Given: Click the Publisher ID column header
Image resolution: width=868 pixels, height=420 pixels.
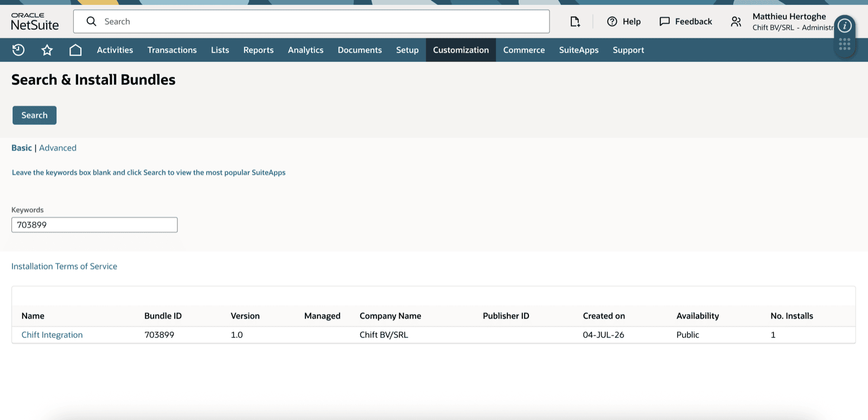Looking at the screenshot, I should [506, 316].
